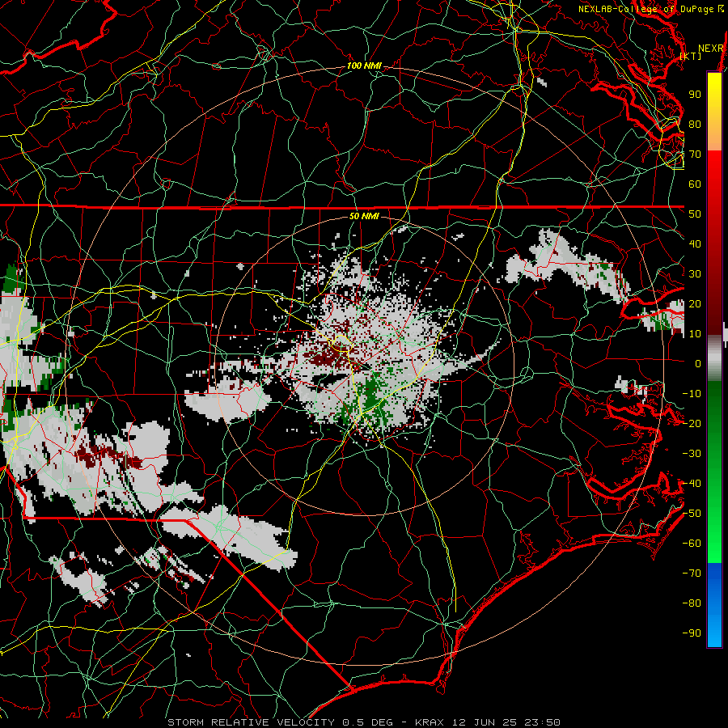Image resolution: width=728 pixels, height=728 pixels.
Task: Click the positive 80 value on velocity scale
Action: pyautogui.click(x=695, y=124)
